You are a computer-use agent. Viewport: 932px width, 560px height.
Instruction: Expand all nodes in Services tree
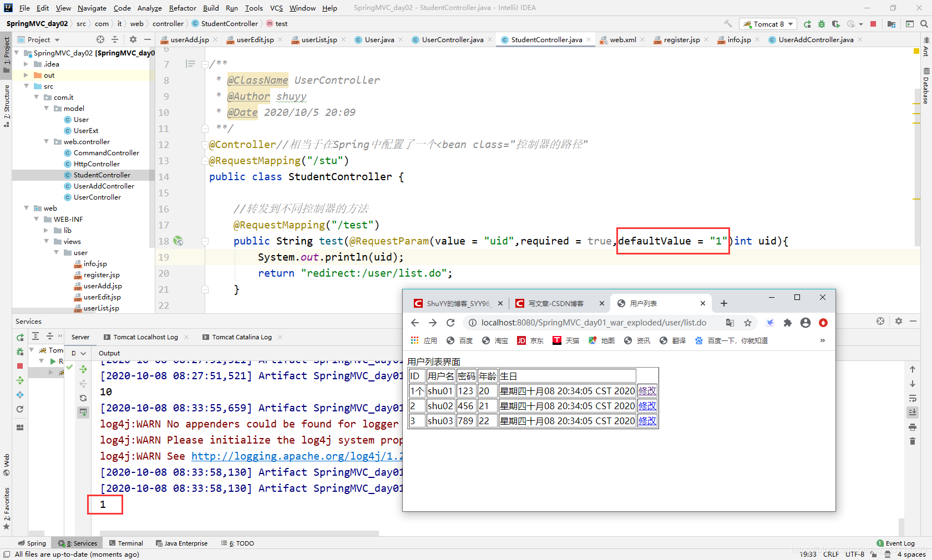[36, 336]
